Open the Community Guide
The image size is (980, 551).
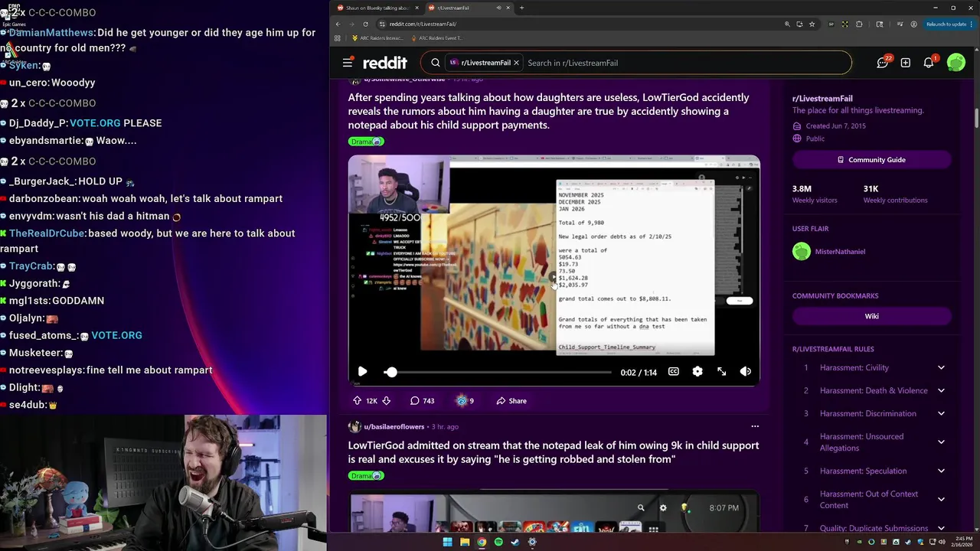click(872, 160)
